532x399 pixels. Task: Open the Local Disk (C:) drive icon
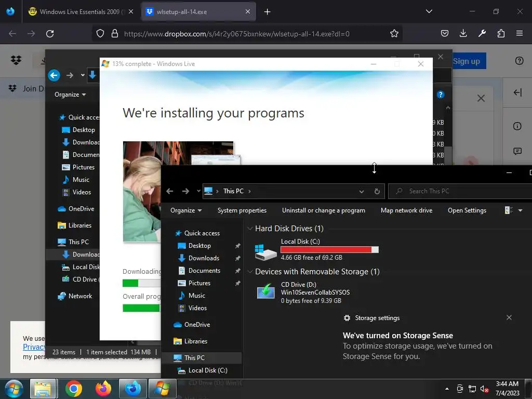(x=265, y=251)
